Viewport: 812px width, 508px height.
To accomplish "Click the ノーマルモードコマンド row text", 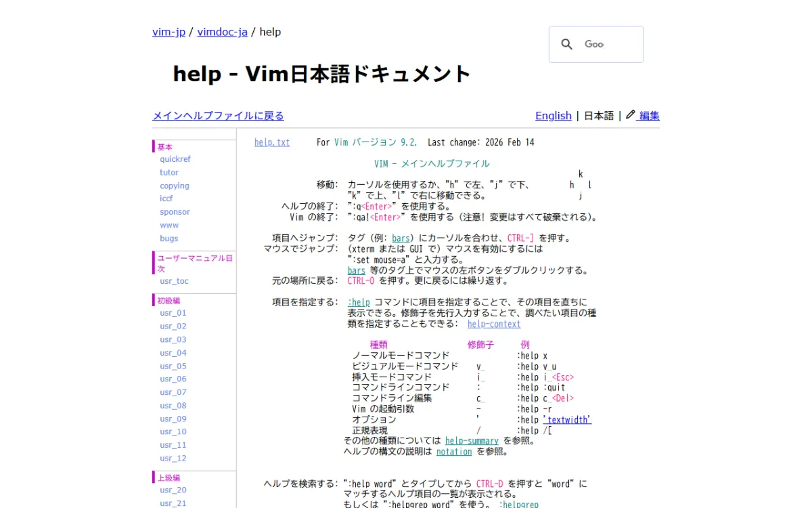I will (x=401, y=356).
